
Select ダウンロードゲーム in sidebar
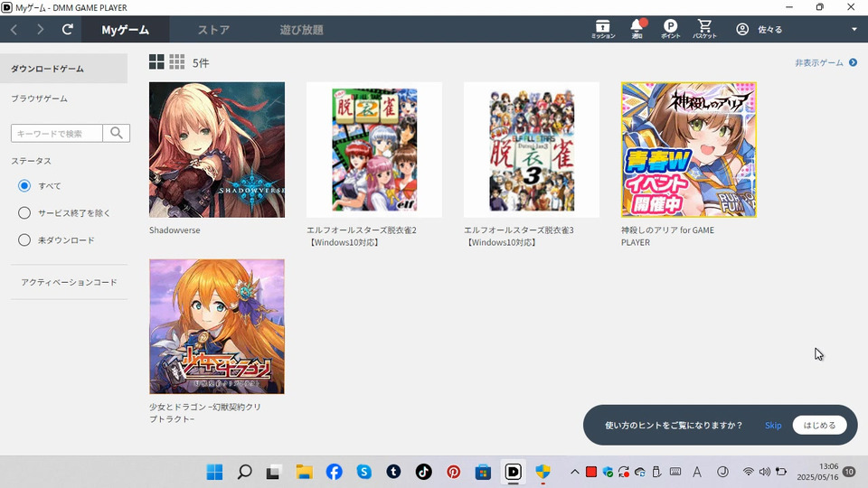tap(63, 69)
